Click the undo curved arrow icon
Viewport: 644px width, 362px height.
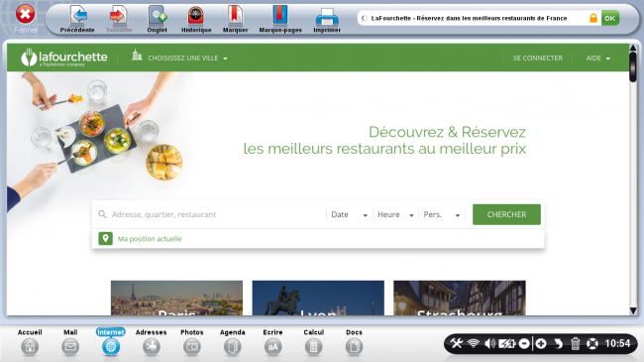(x=558, y=343)
